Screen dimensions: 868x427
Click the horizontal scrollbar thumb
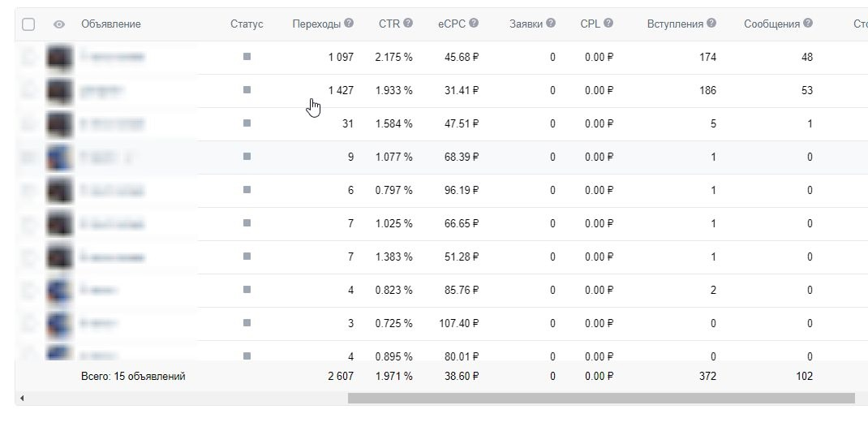tap(601, 398)
